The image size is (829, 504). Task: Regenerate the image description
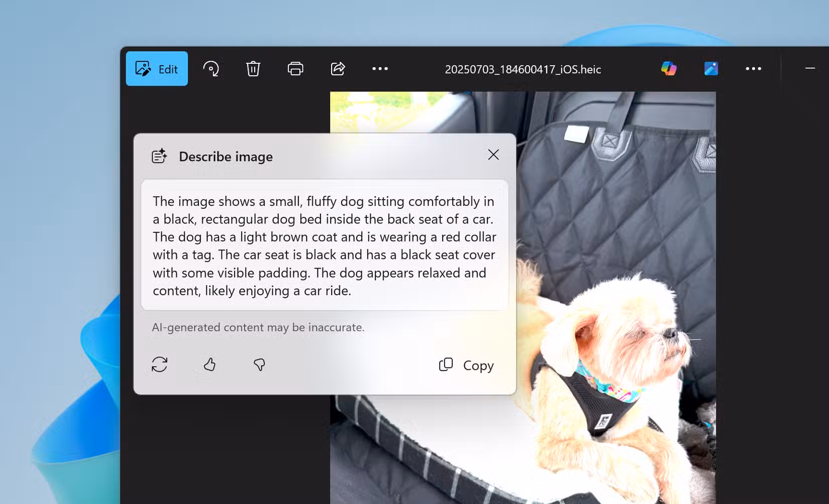tap(159, 364)
